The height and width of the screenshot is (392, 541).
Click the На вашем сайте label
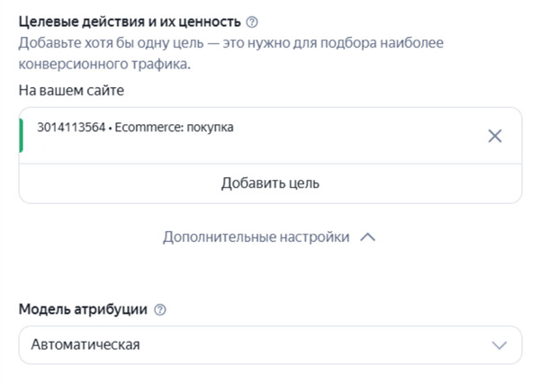tap(71, 91)
